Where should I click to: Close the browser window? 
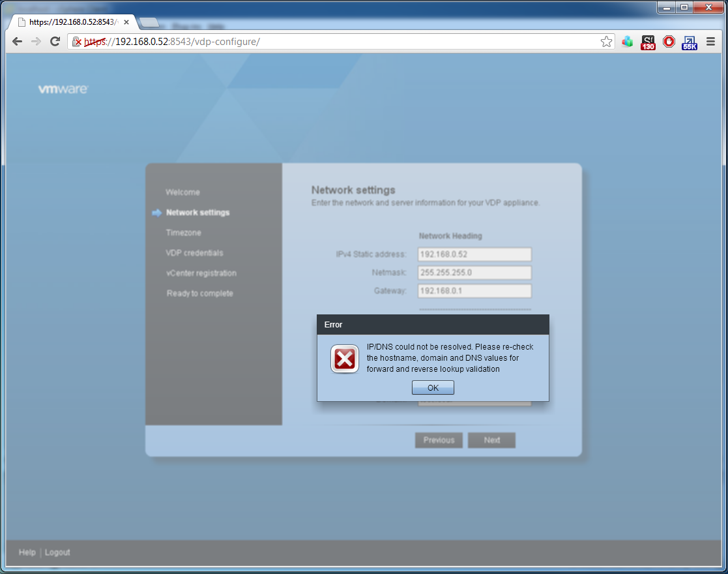708,7
